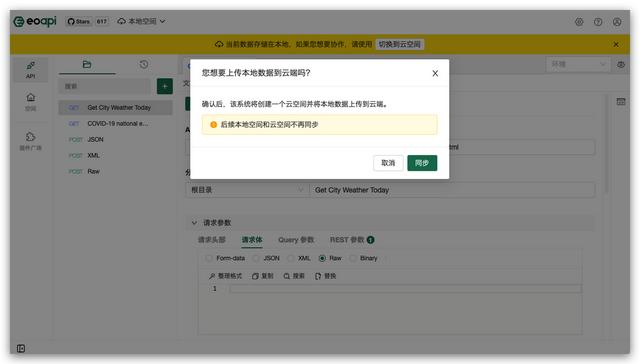Viewport: 640px width, 364px height.
Task: Open the root directory group dropdown
Action: (247, 190)
